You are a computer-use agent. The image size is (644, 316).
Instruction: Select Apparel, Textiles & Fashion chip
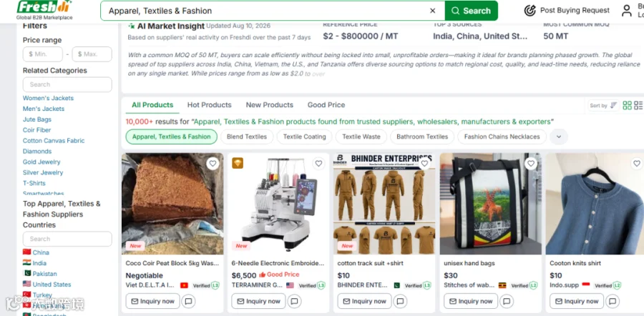(171, 137)
